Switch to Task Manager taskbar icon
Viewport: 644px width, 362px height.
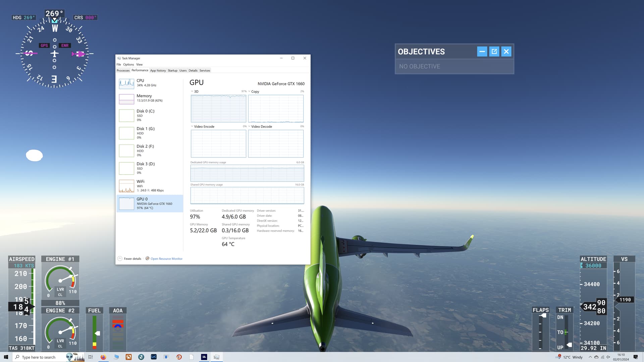coord(217,357)
